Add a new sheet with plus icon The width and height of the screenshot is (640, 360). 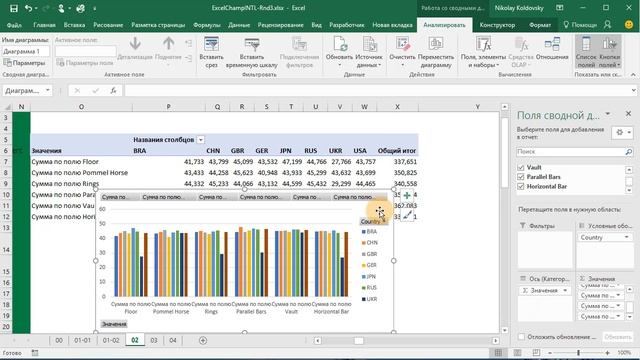pos(203,340)
